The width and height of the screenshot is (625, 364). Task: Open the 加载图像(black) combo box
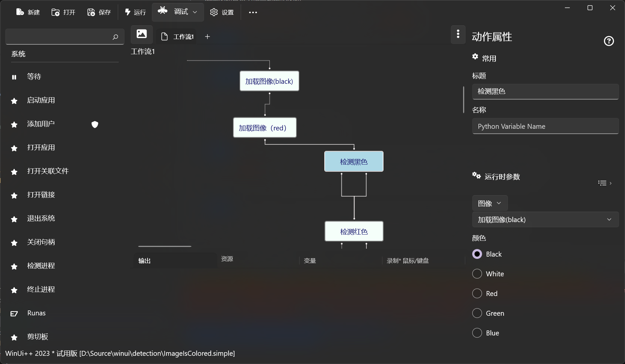click(x=545, y=219)
